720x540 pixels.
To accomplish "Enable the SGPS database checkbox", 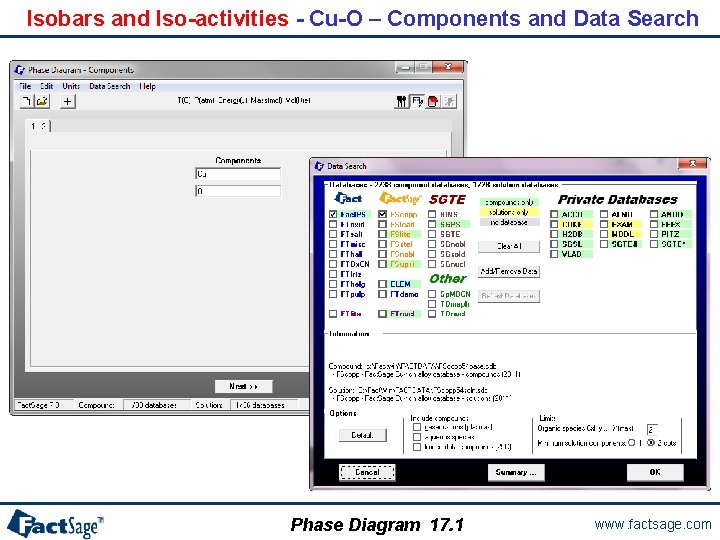I will coord(432,225).
